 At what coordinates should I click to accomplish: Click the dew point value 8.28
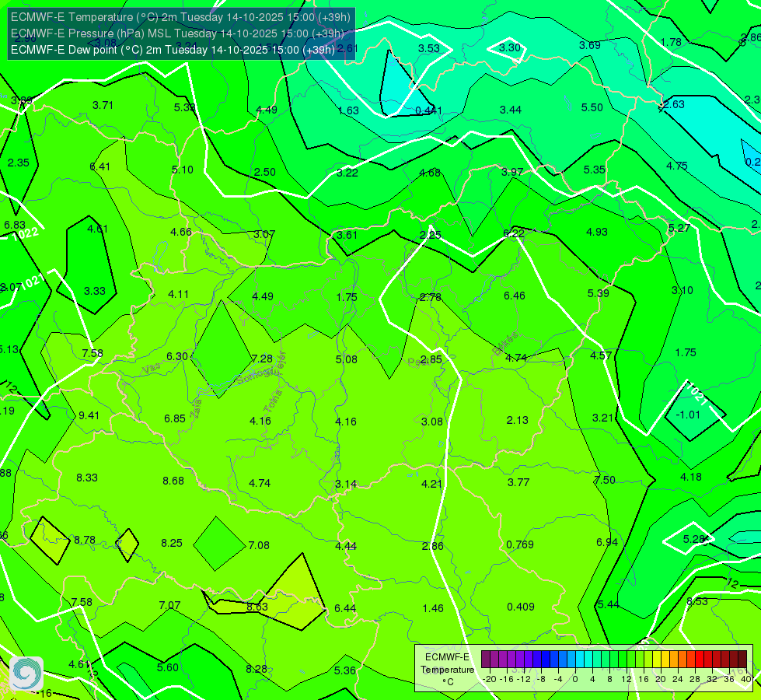257,669
